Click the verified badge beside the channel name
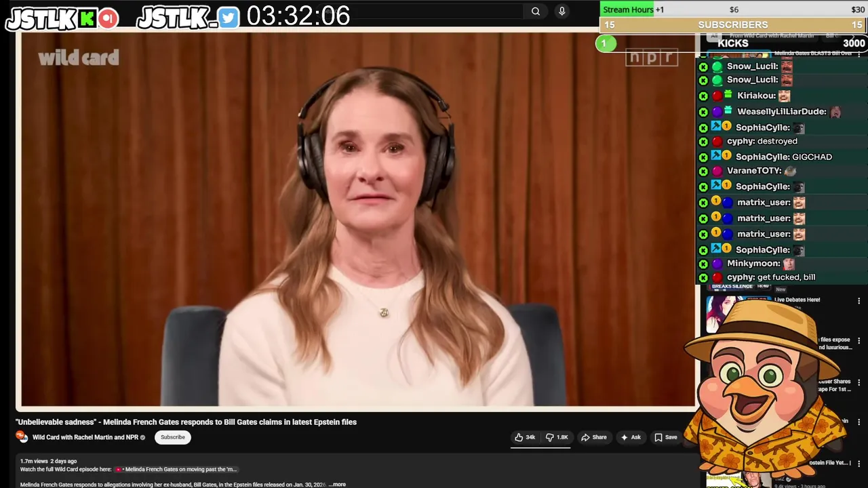This screenshot has height=488, width=868. (142, 438)
